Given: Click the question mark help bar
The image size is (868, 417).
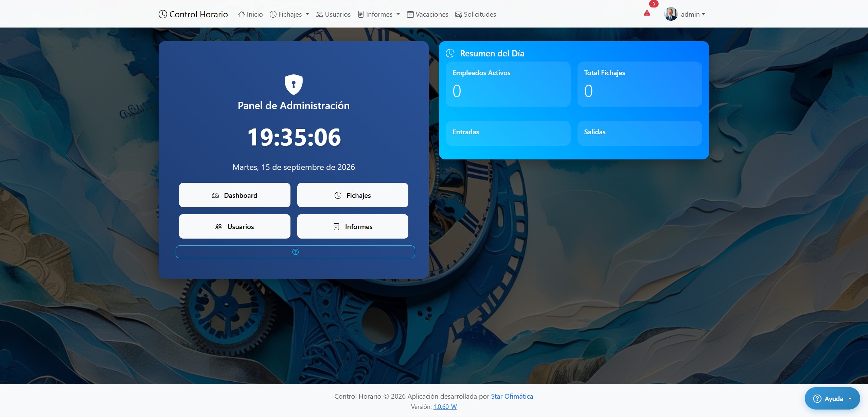Looking at the screenshot, I should (295, 252).
